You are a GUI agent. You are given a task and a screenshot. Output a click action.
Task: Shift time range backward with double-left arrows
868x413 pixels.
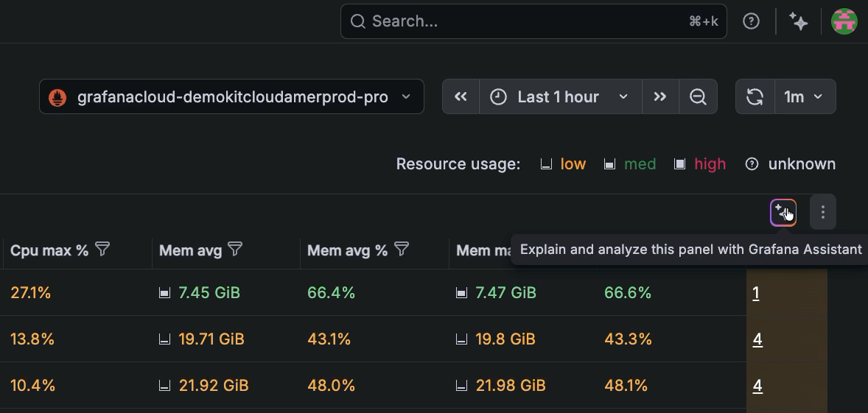click(461, 96)
